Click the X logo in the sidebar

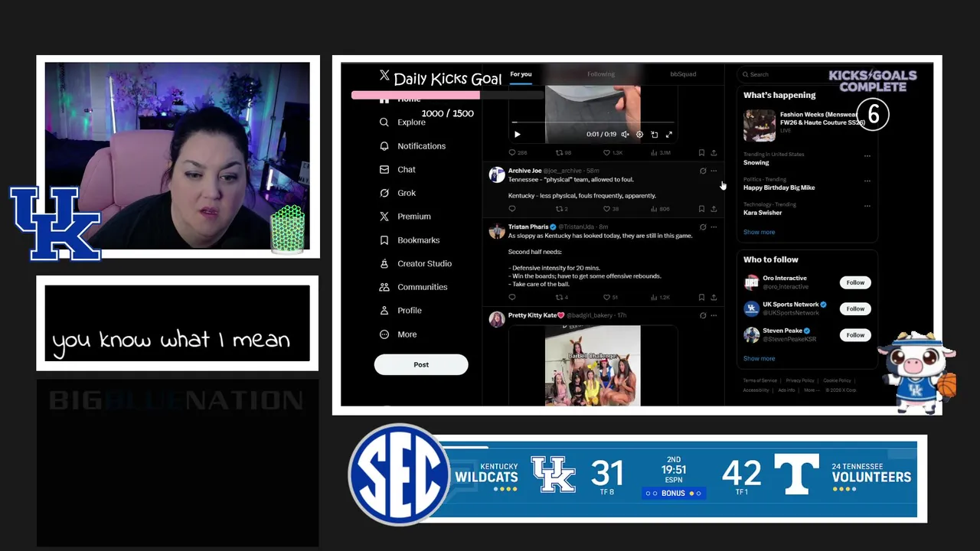[384, 75]
